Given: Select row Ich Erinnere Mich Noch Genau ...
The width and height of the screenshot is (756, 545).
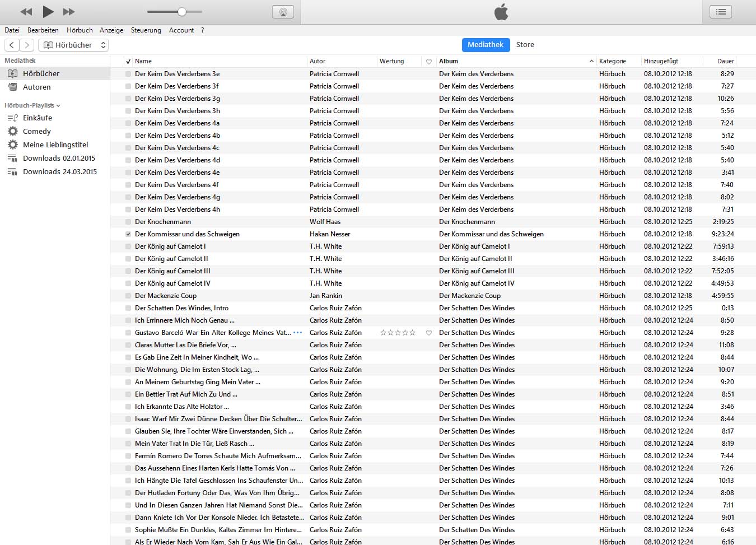Looking at the screenshot, I should pyautogui.click(x=433, y=320).
